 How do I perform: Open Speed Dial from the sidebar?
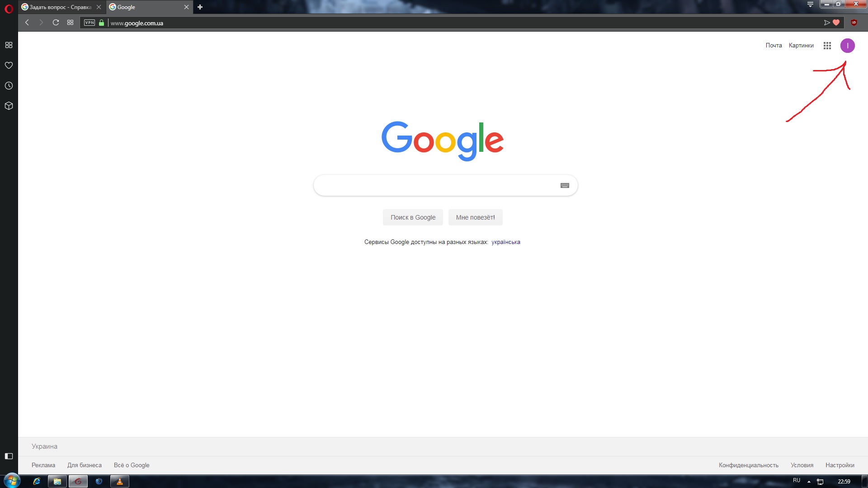coord(9,45)
